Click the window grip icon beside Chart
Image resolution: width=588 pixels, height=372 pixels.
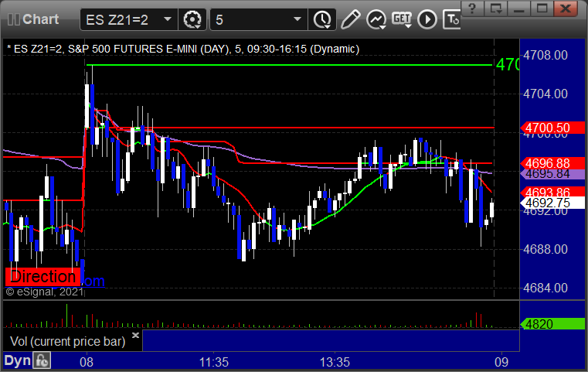[x=14, y=19]
